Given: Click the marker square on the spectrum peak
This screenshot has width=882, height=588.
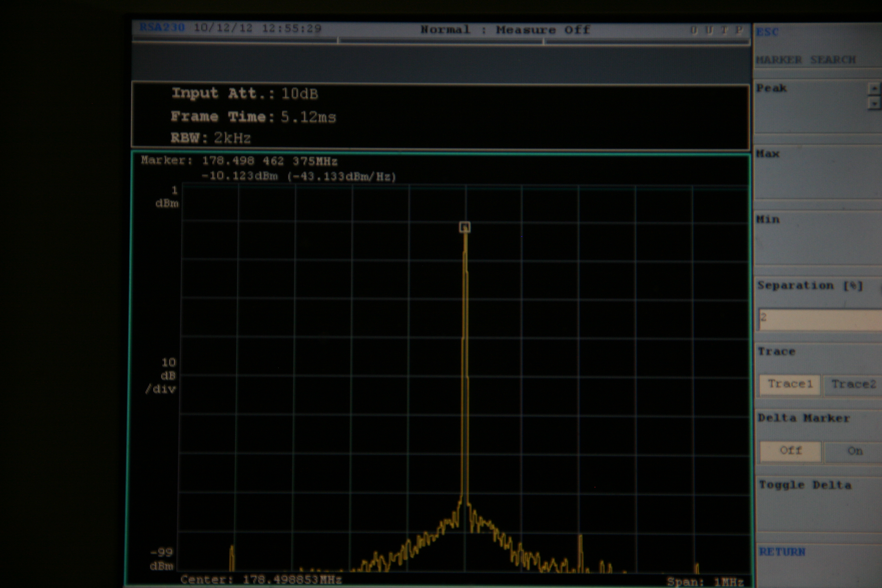Looking at the screenshot, I should [465, 227].
